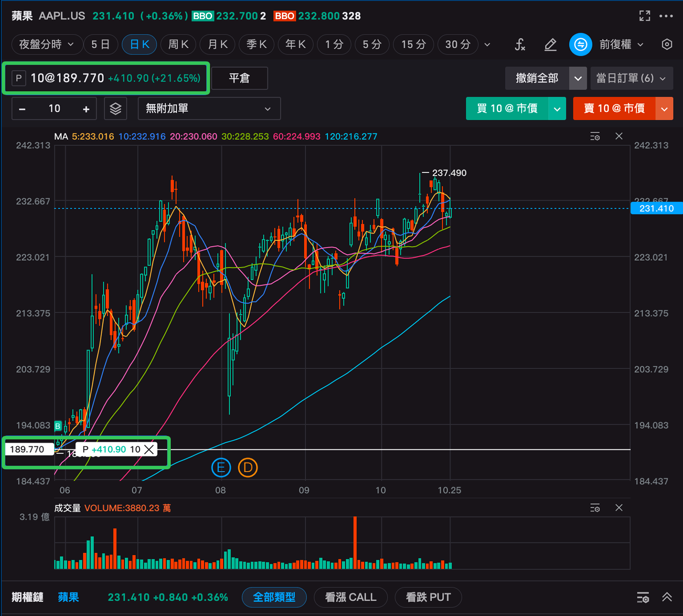This screenshot has width=683, height=616.
Task: Click the earnings E marker on chart
Action: tap(221, 468)
